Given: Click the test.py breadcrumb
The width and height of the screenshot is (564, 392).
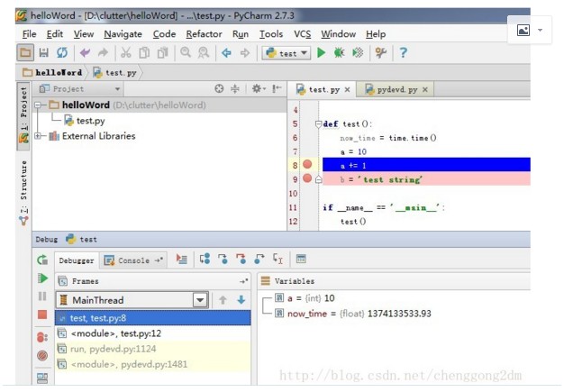Looking at the screenshot, I should [115, 73].
